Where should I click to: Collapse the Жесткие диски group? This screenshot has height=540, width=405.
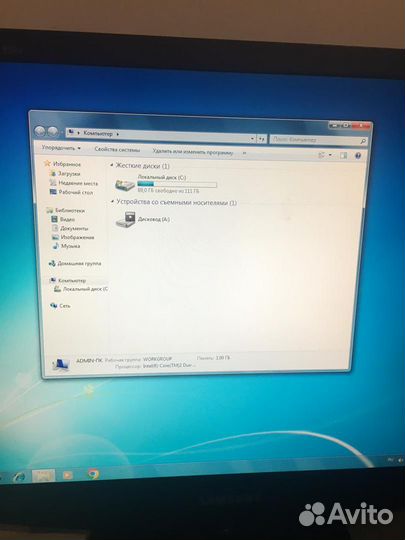[x=112, y=165]
